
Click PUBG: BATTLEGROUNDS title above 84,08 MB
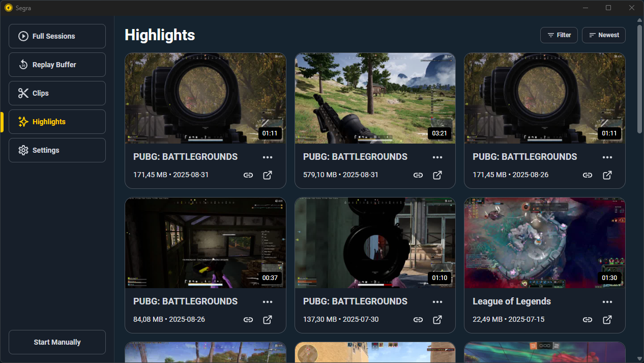coord(185,301)
